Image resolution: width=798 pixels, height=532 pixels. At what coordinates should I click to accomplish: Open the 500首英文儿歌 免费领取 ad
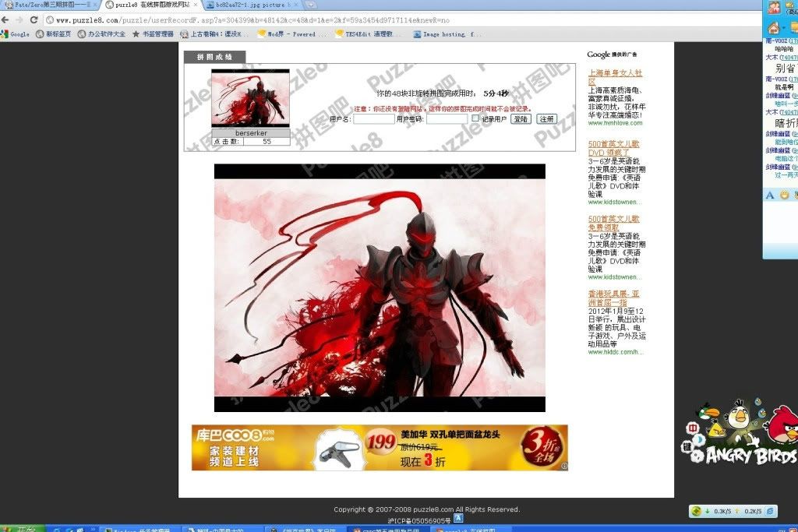(x=613, y=224)
